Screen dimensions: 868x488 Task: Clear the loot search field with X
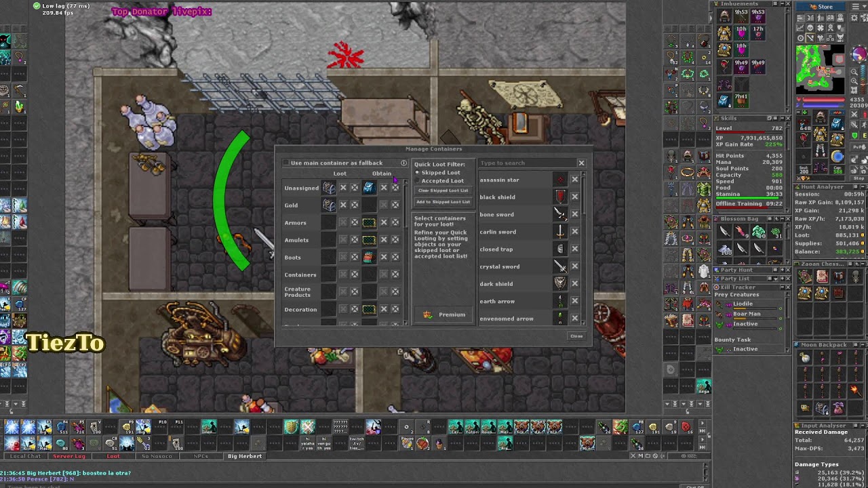[x=581, y=163]
